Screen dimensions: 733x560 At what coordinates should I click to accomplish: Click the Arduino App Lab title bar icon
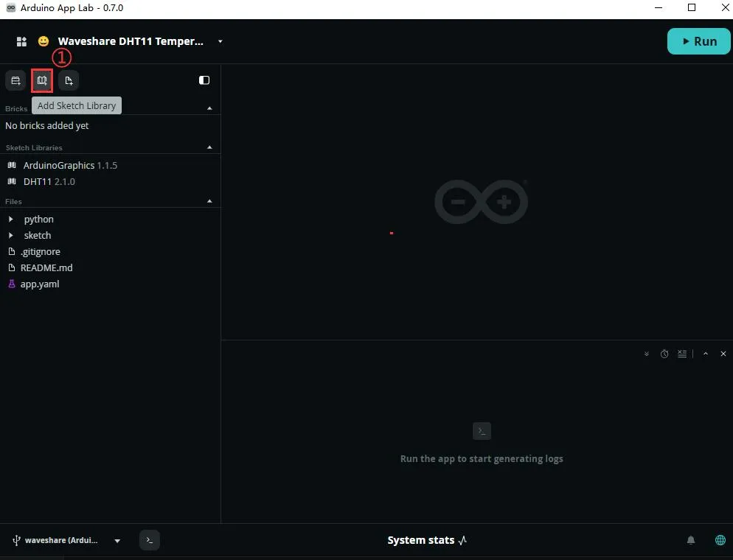pyautogui.click(x=11, y=8)
